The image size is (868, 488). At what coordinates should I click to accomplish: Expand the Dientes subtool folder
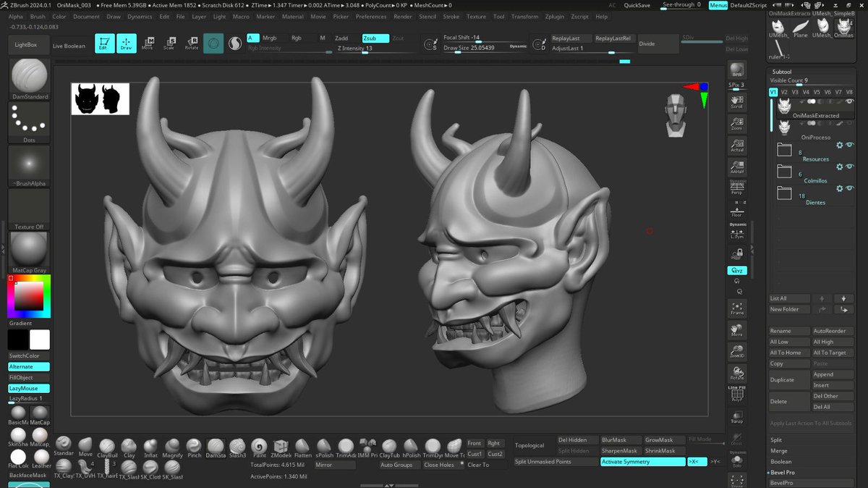click(x=784, y=193)
